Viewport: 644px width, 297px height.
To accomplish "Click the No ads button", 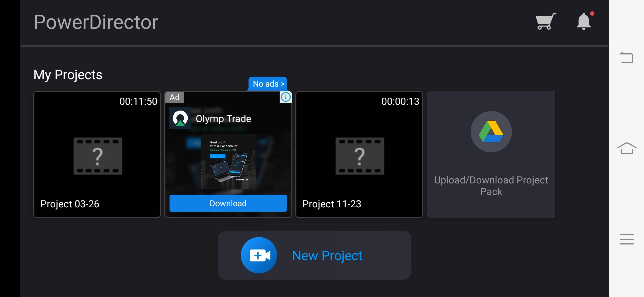I will 268,84.
